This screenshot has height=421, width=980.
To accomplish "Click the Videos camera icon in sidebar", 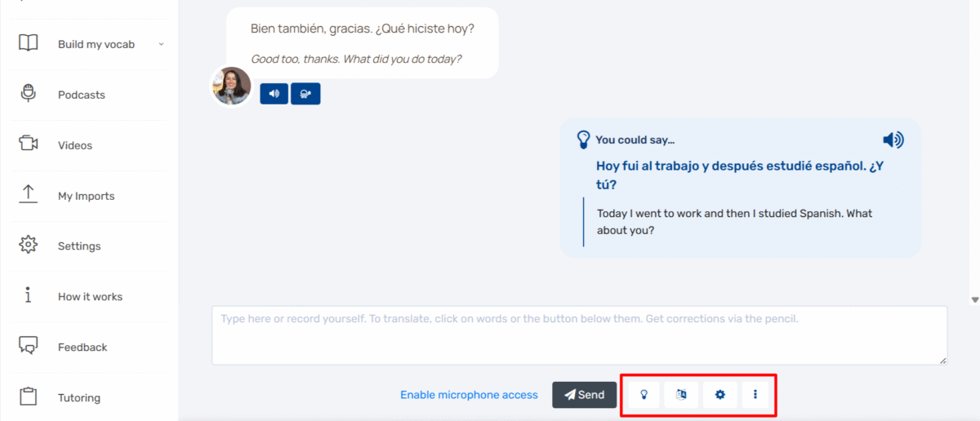I will coord(29,144).
